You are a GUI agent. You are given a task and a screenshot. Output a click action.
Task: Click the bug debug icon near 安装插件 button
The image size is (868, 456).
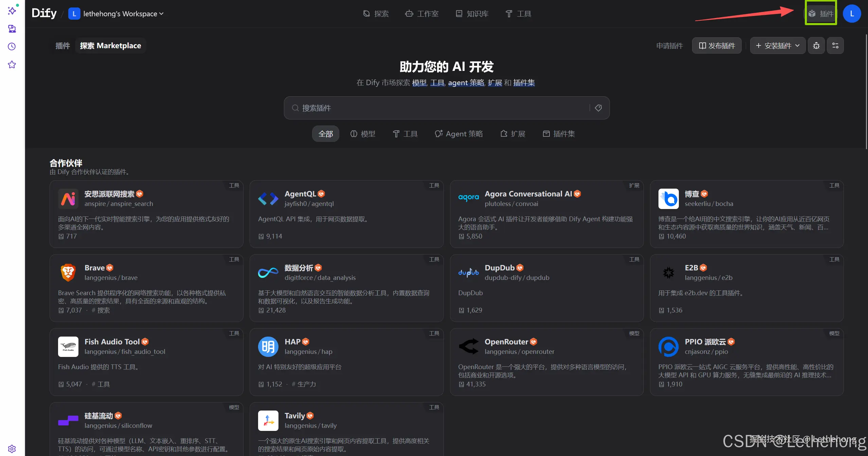(816, 45)
